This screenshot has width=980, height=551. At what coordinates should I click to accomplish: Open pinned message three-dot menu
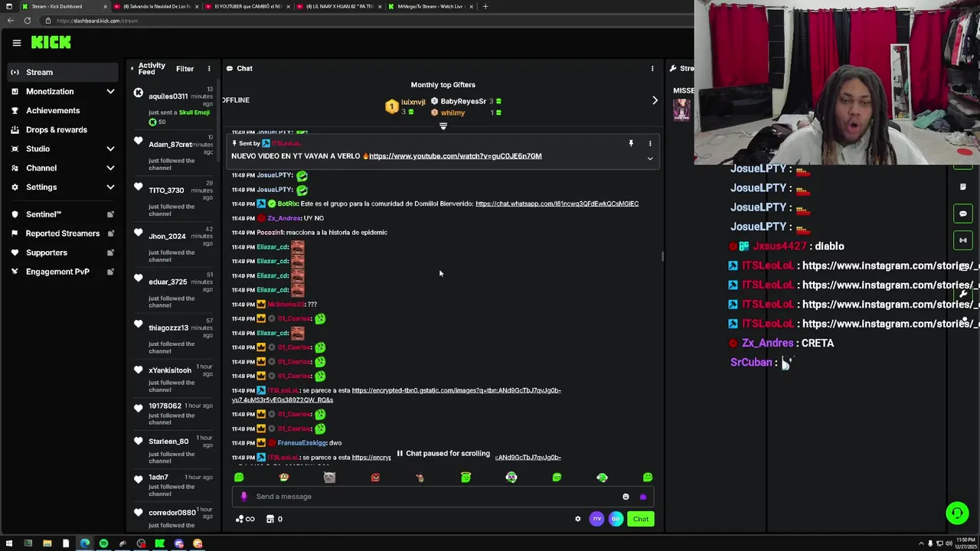click(650, 143)
